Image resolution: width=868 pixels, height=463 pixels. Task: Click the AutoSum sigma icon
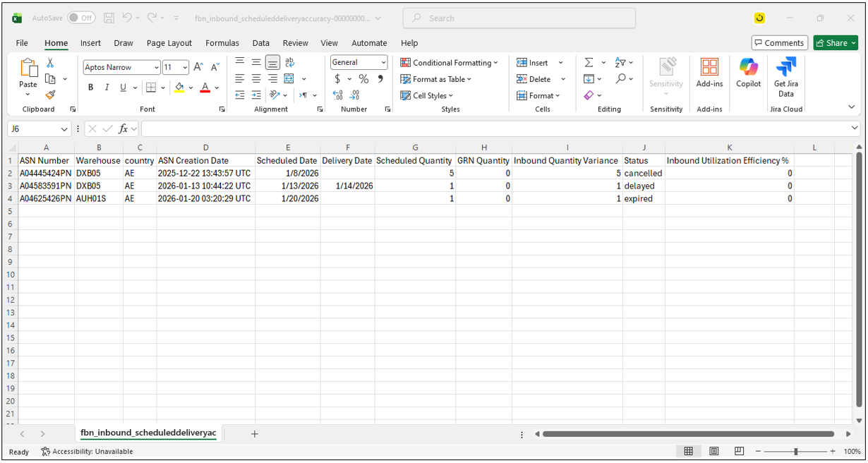pyautogui.click(x=589, y=63)
